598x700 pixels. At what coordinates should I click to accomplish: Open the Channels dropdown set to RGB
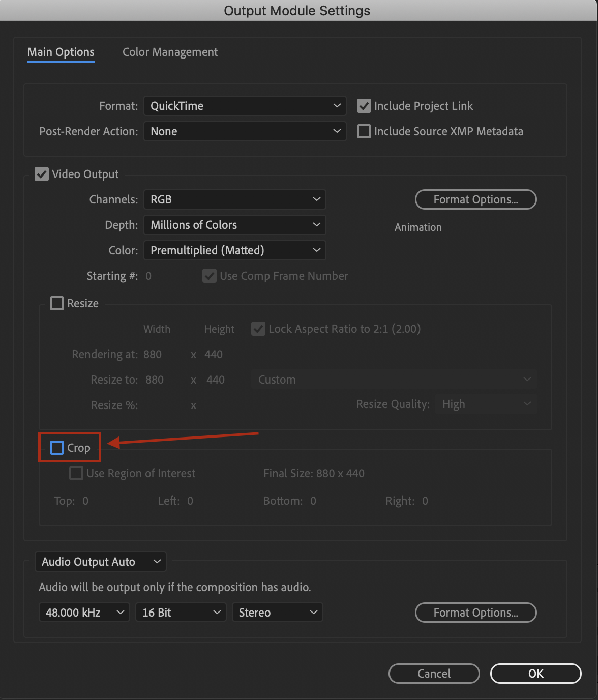coord(234,199)
